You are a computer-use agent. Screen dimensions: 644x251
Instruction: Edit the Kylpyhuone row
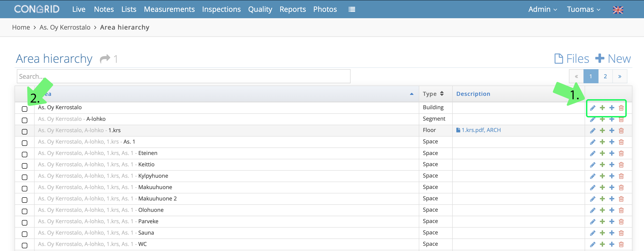(593, 176)
